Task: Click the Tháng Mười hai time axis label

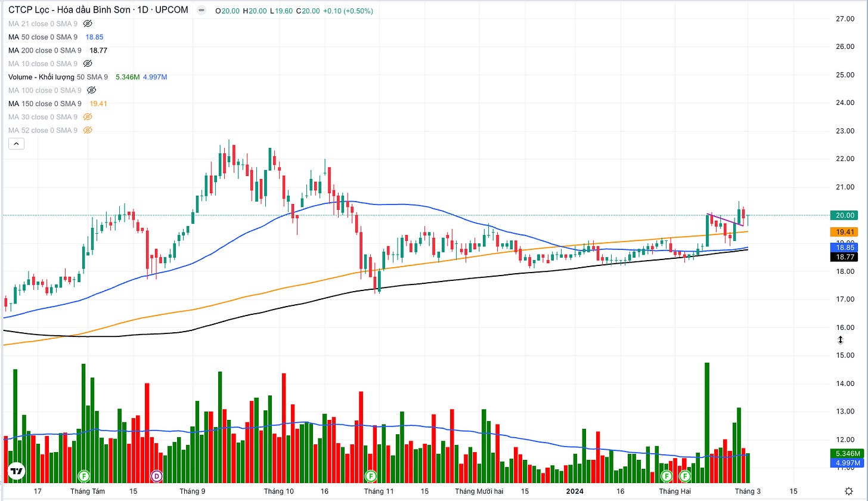Action: pos(479,491)
